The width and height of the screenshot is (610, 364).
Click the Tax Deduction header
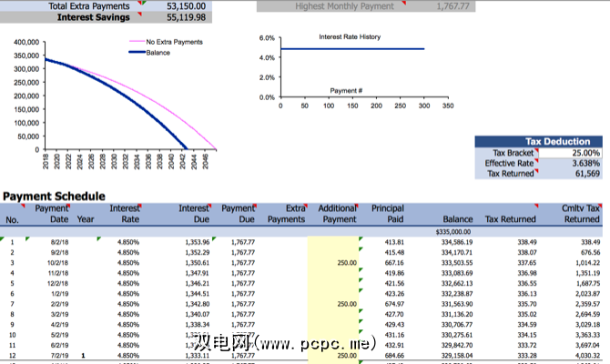537,141
